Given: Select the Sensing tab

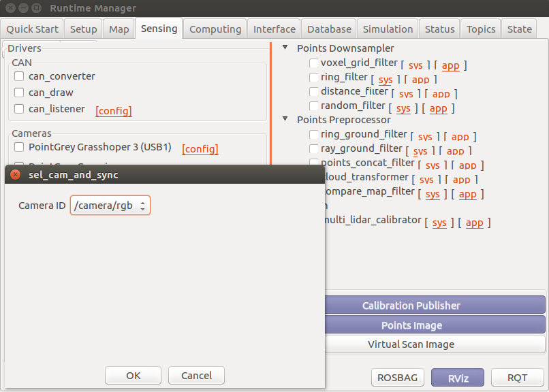Looking at the screenshot, I should [159, 29].
